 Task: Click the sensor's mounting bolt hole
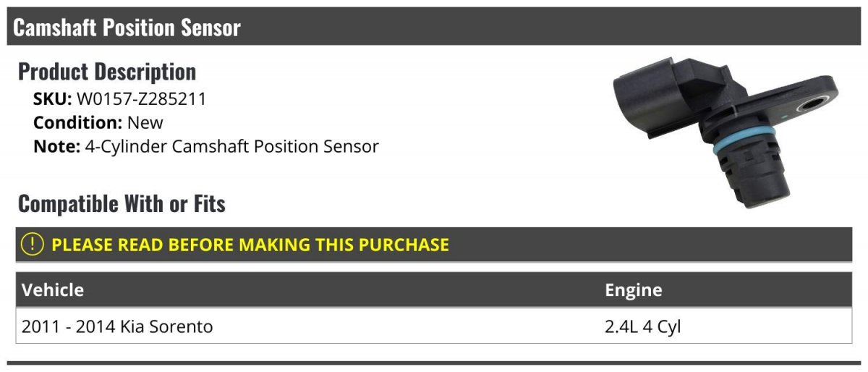[809, 106]
